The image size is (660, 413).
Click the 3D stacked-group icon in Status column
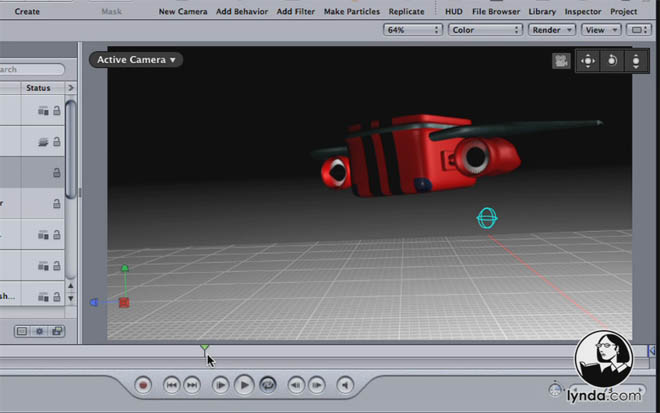43,142
